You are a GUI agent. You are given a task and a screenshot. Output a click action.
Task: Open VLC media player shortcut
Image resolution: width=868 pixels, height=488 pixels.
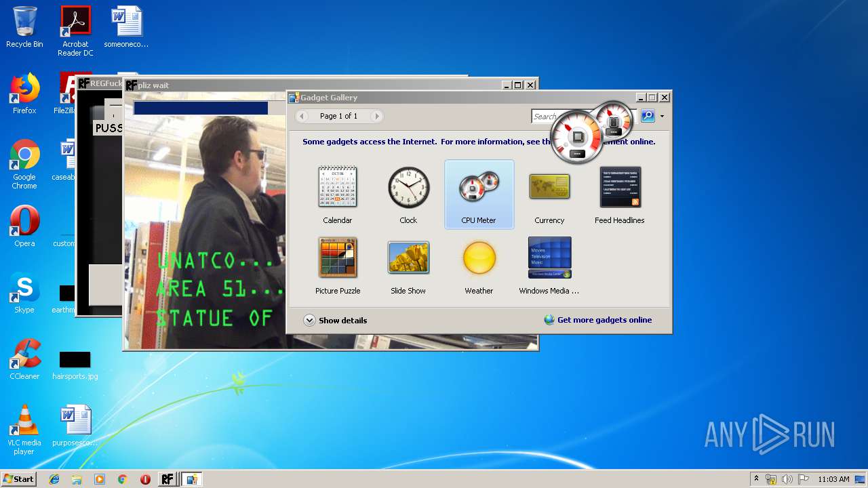click(x=24, y=430)
